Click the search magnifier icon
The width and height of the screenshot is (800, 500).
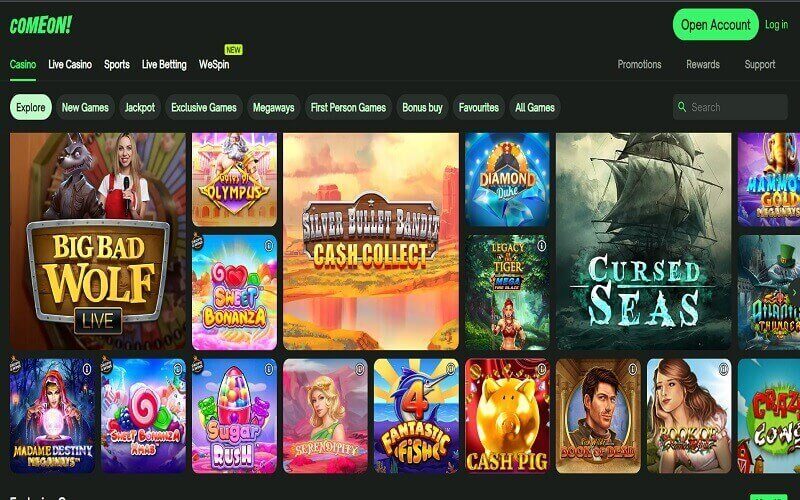682,107
